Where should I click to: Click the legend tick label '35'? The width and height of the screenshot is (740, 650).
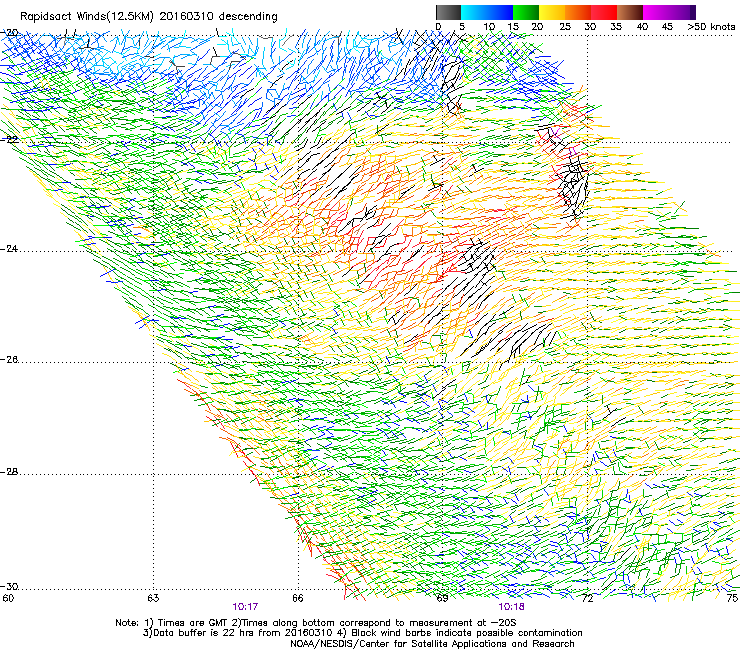pyautogui.click(x=616, y=27)
